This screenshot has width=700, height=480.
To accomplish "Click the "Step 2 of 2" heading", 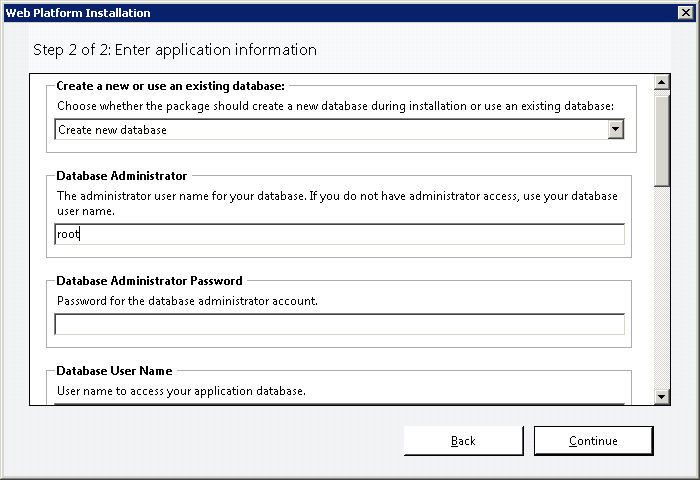I will pos(175,50).
